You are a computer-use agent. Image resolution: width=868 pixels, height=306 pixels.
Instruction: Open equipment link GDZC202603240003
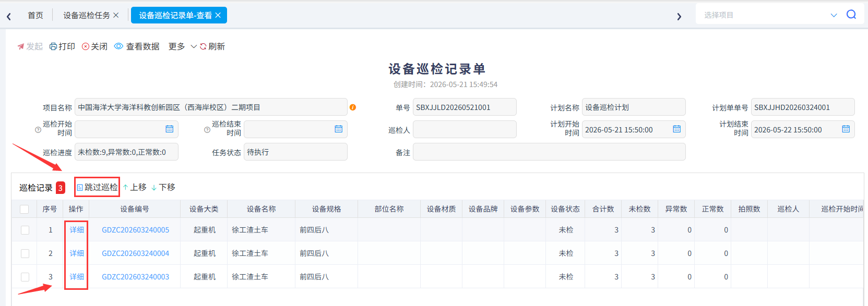coord(135,277)
